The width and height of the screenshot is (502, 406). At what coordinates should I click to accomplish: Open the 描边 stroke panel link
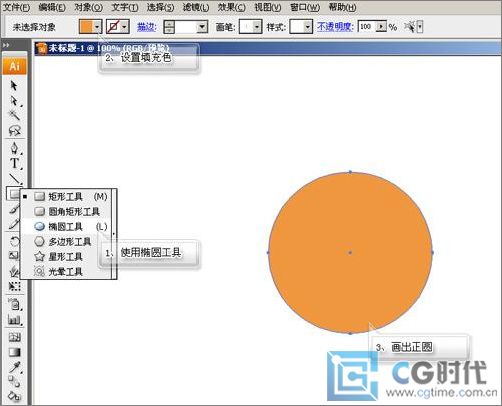tap(147, 27)
